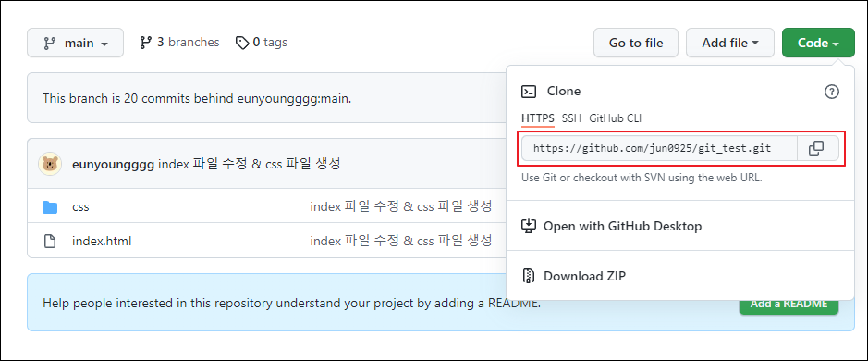This screenshot has height=361, width=868.
Task: Choose Download ZIP
Action: [574, 276]
